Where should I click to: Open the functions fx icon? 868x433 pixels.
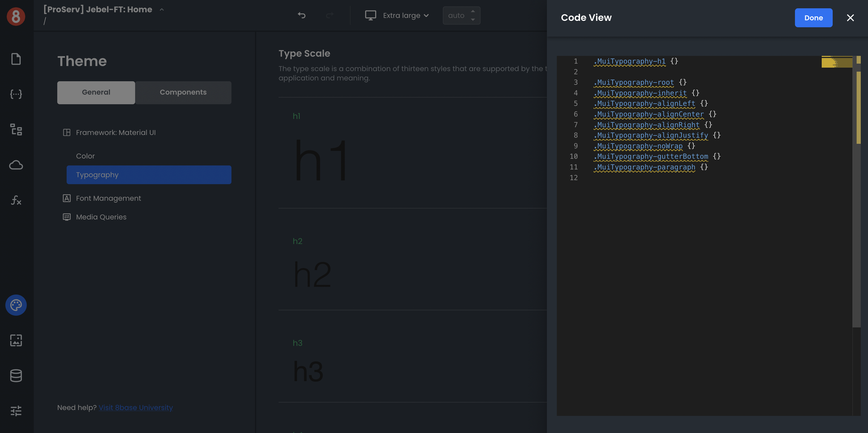coord(16,200)
